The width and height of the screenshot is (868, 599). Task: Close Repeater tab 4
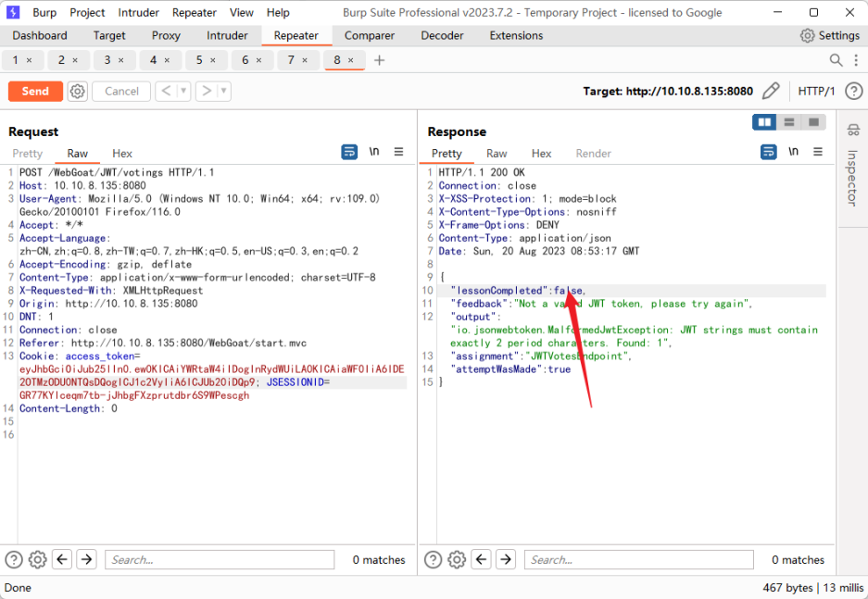[167, 60]
